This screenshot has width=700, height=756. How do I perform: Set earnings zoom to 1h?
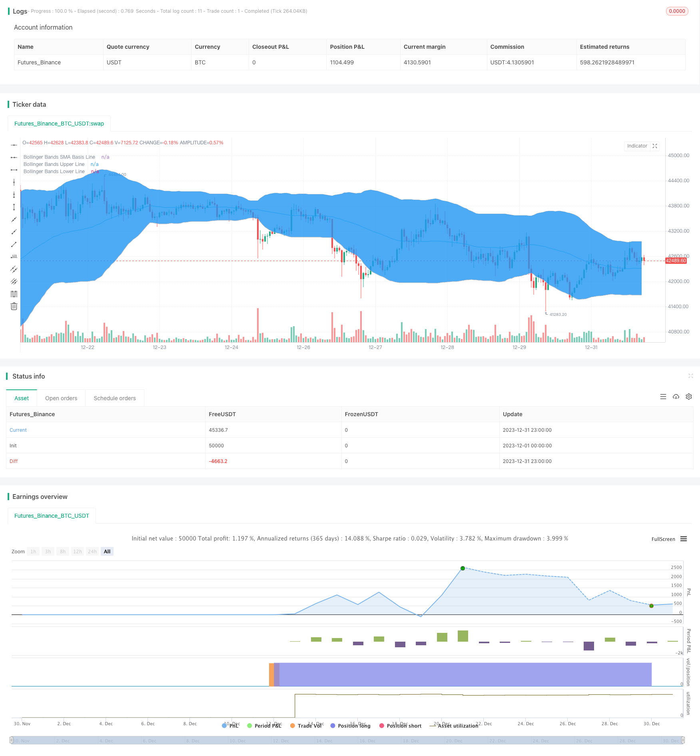(x=33, y=551)
